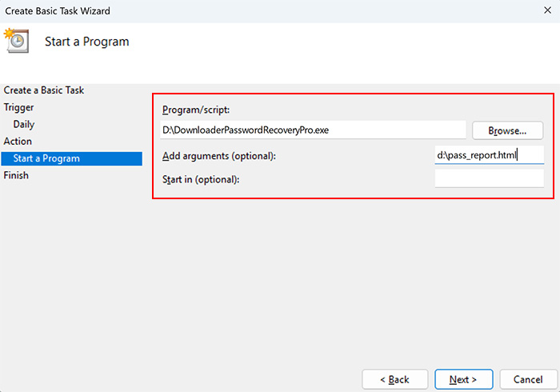Click the Start in (optional) label

201,179
